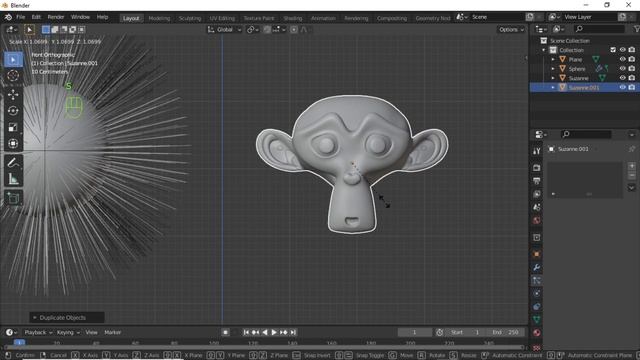
Task: Open Object Constraints properties tab
Action: point(537,307)
